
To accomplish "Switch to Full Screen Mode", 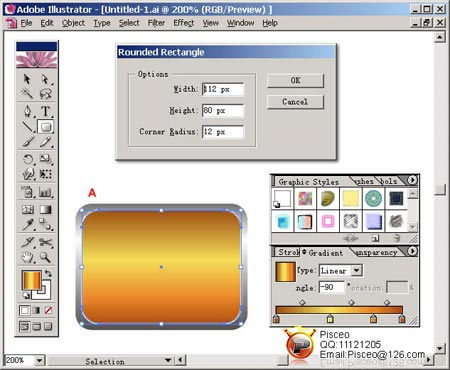I will point(48,326).
